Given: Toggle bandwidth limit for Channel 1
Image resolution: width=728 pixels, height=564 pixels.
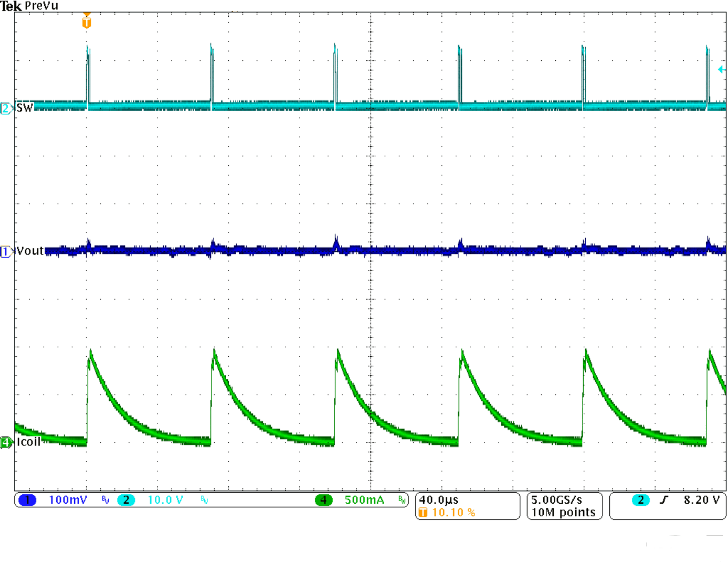Looking at the screenshot, I should click(105, 500).
